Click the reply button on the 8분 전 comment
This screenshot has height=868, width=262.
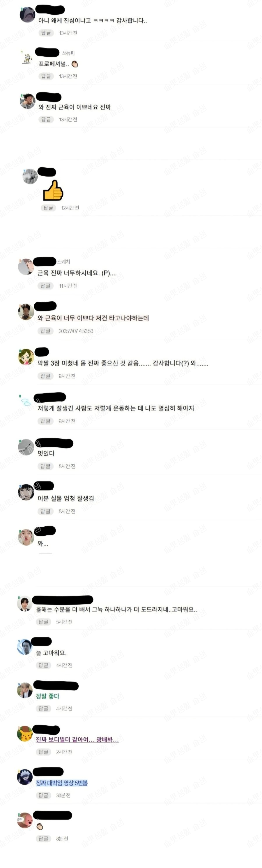tap(43, 839)
